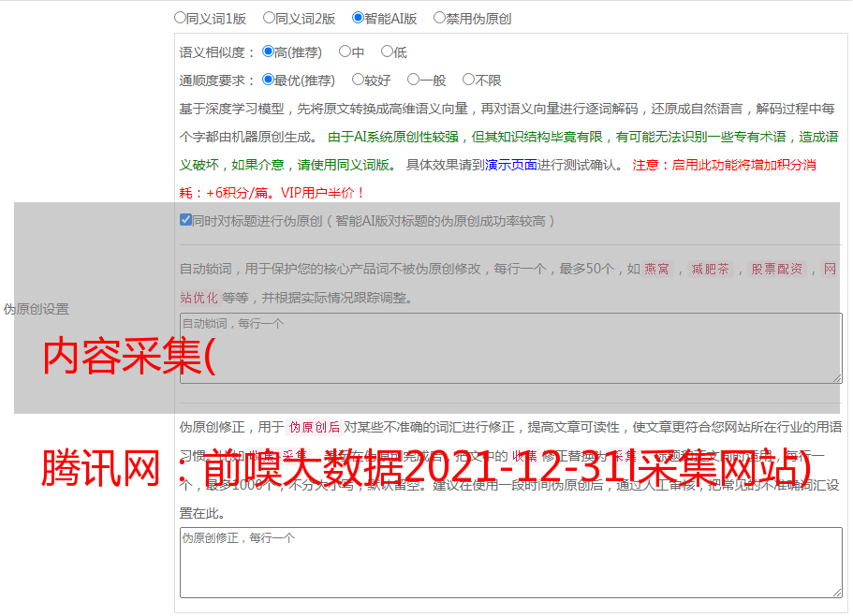Screen dimensions: 853x616
Task: Click the 减肥茶 example keyword tag
Action: point(711,269)
